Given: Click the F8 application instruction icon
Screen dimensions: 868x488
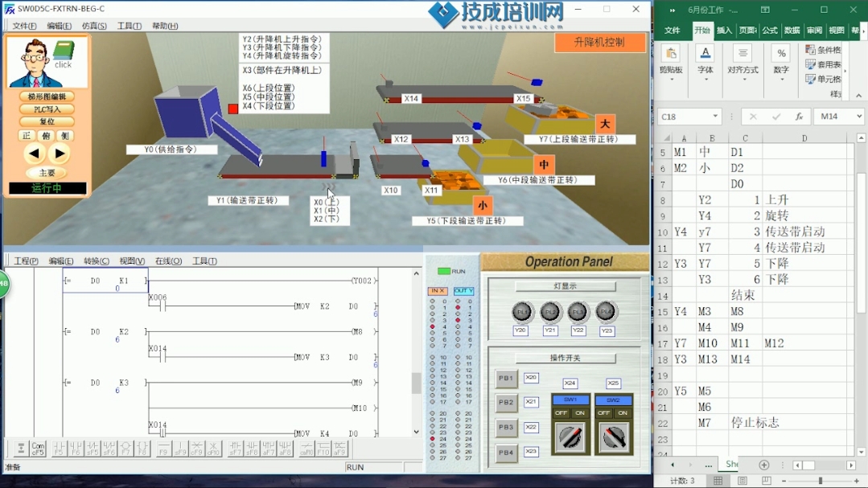Looking at the screenshot, I should pos(142,449).
